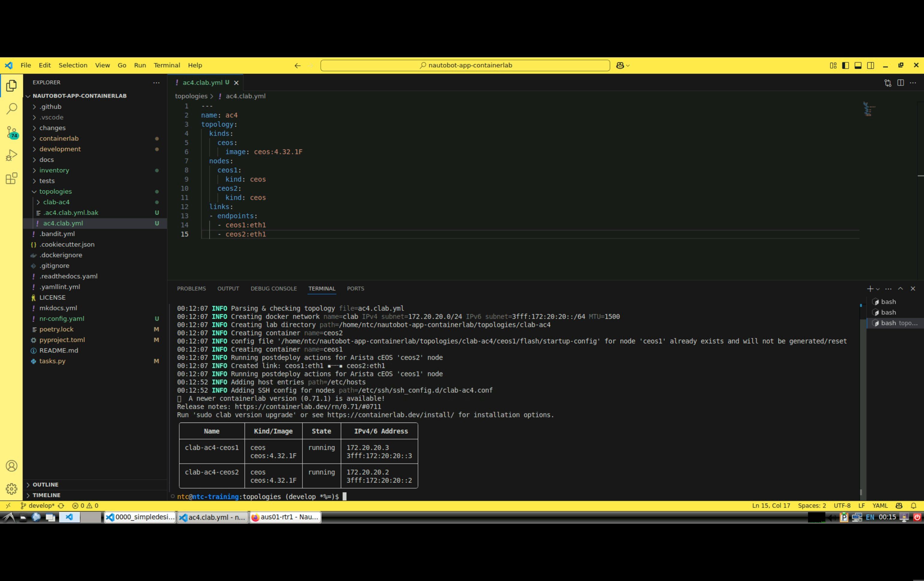
Task: Click the editor minimap preview
Action: point(868,109)
